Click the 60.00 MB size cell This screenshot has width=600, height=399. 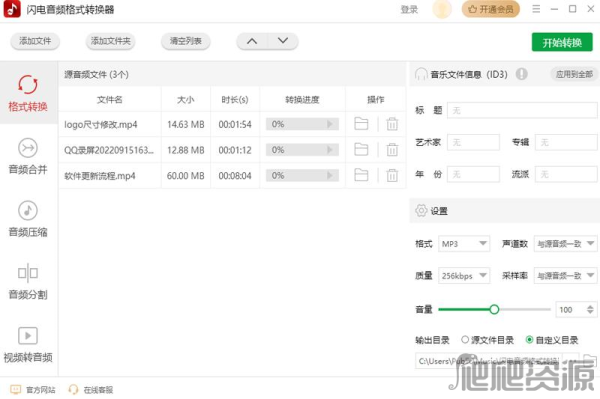coord(186,176)
